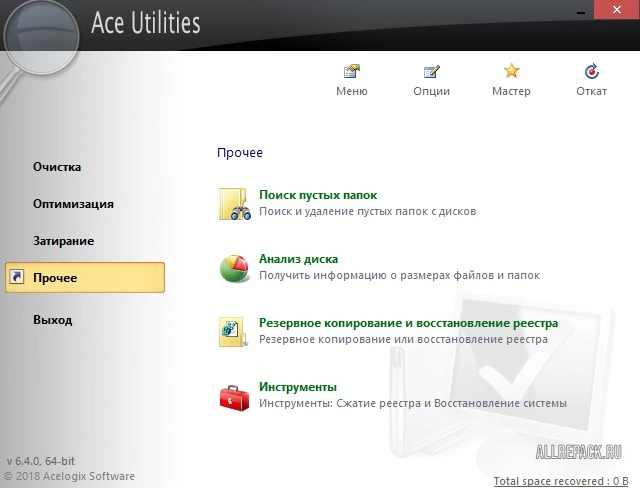Click 'Резервное копирование или восстановление реестра' description

pyautogui.click(x=403, y=339)
